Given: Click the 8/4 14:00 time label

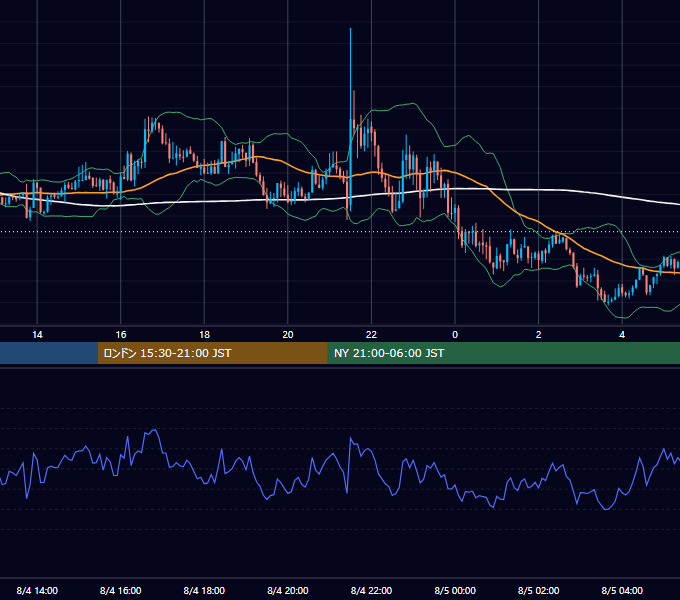Looking at the screenshot, I should click(x=37, y=591).
